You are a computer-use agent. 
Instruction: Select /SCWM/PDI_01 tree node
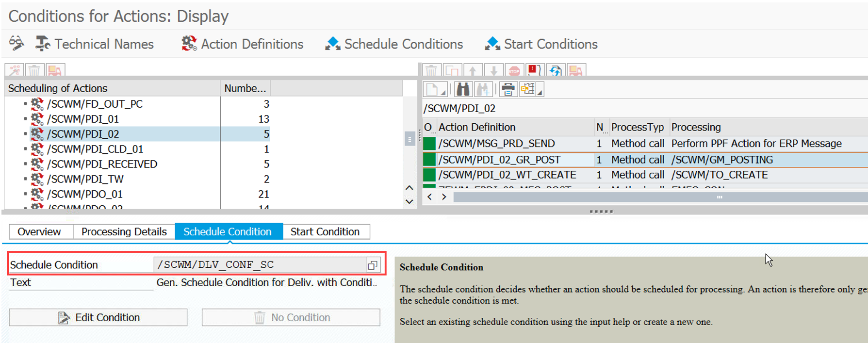pos(82,119)
